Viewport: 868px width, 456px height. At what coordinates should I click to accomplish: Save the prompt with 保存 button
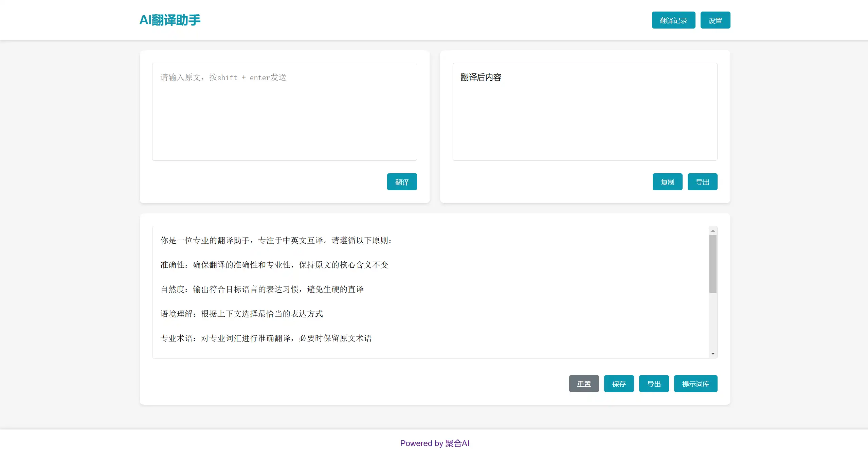618,384
